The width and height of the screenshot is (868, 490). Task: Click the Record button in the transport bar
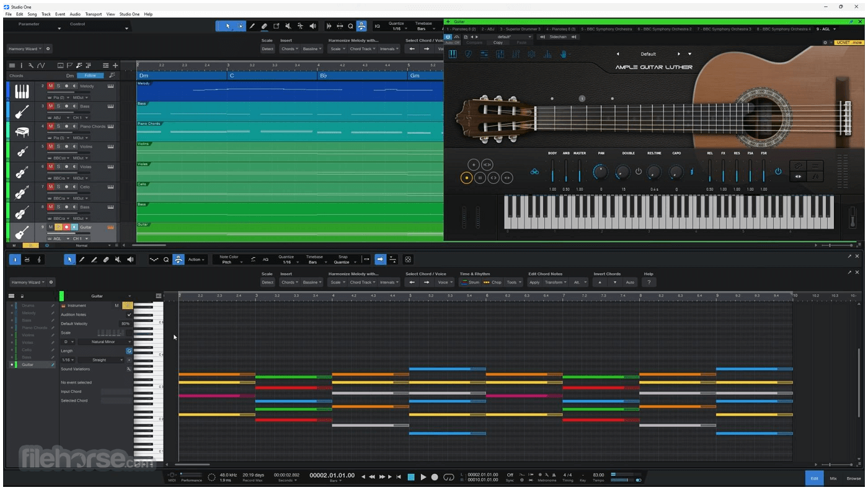435,477
